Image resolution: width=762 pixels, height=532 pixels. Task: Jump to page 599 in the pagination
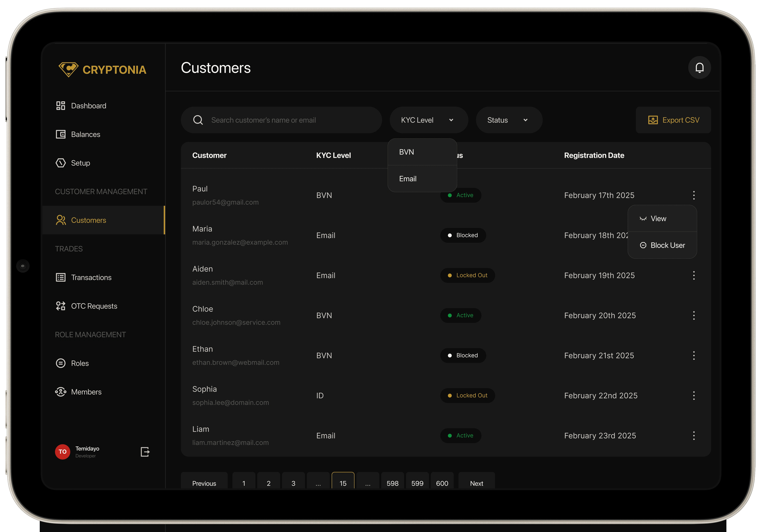tap(417, 483)
